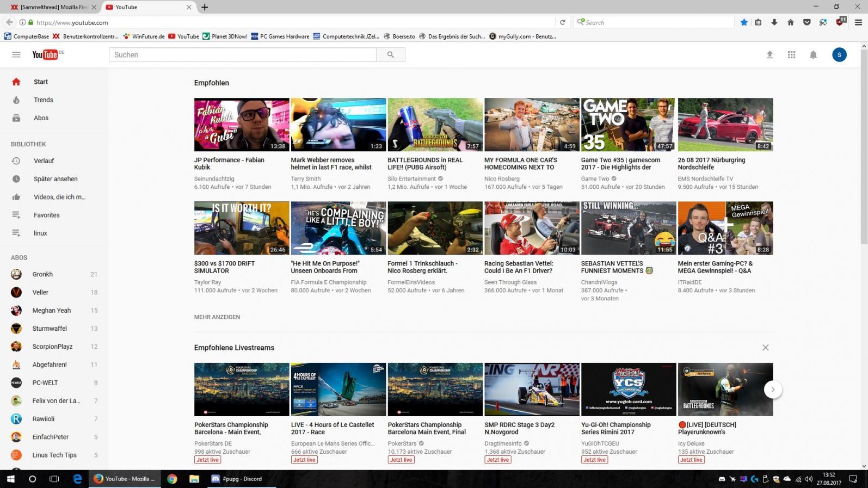Click the YouTube search field

coord(243,54)
